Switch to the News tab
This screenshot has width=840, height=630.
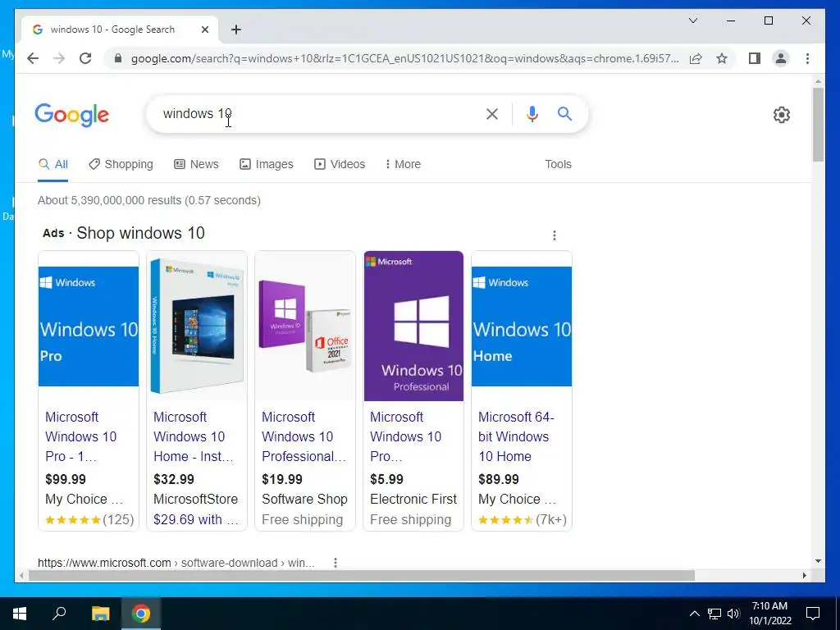click(x=197, y=164)
